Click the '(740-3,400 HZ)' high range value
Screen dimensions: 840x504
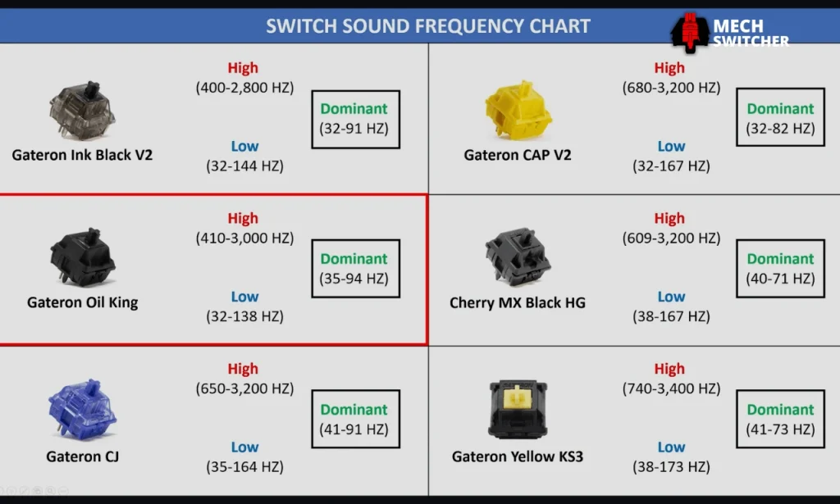click(x=671, y=388)
